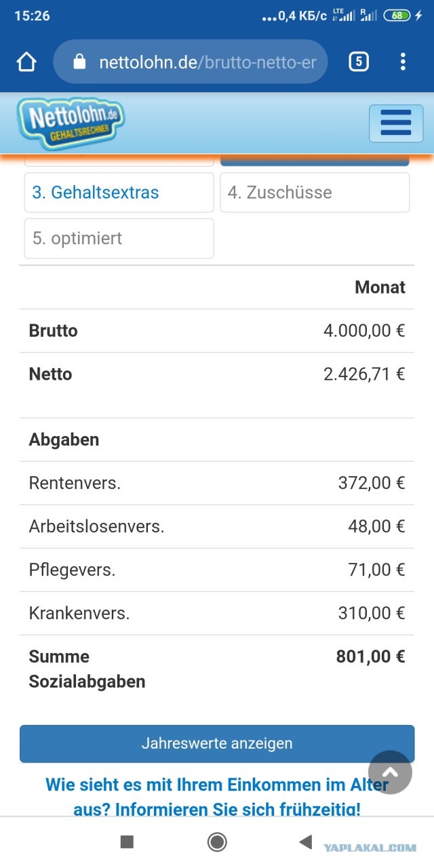Tap the padlock site security icon

pyautogui.click(x=79, y=62)
